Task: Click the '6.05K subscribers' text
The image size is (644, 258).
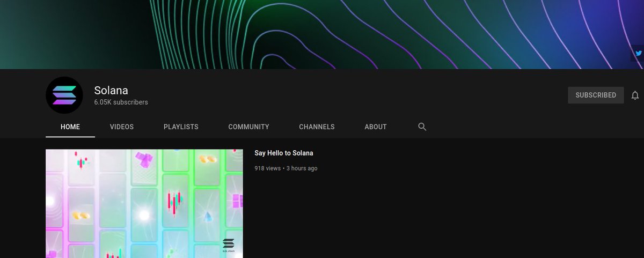Action: [x=121, y=102]
